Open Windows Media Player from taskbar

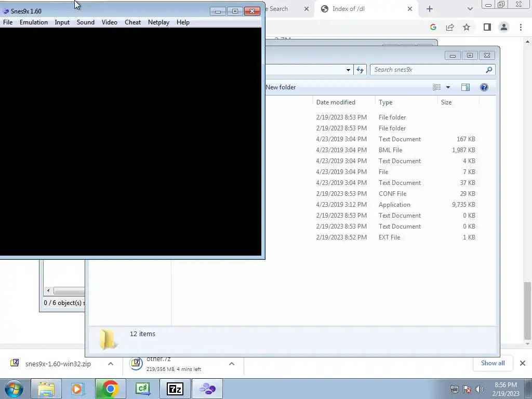click(x=77, y=389)
